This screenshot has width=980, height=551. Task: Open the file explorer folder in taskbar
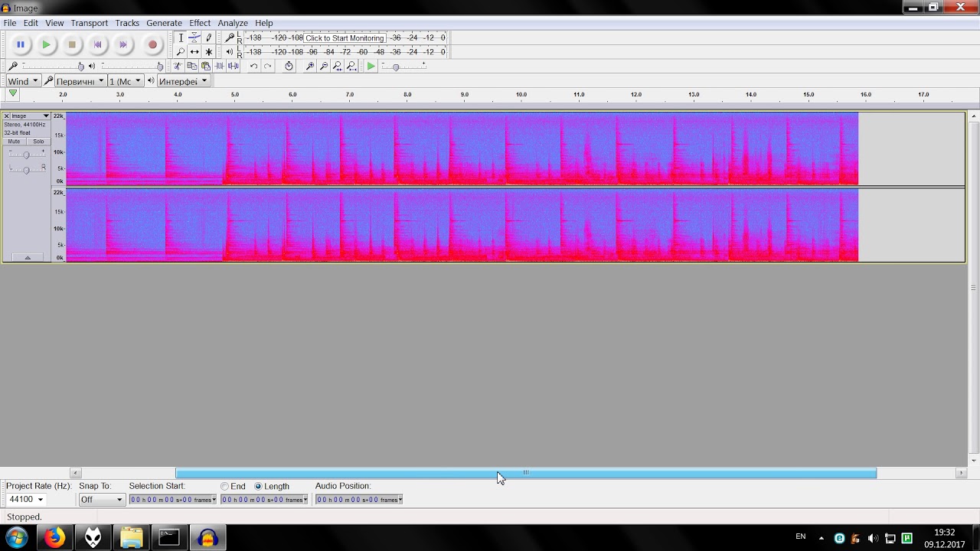click(x=131, y=537)
